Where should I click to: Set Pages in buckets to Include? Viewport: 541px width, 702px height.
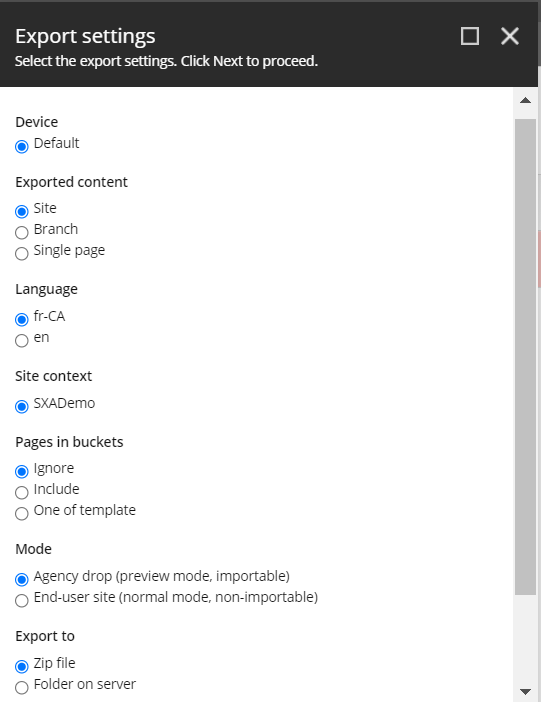coord(21,492)
